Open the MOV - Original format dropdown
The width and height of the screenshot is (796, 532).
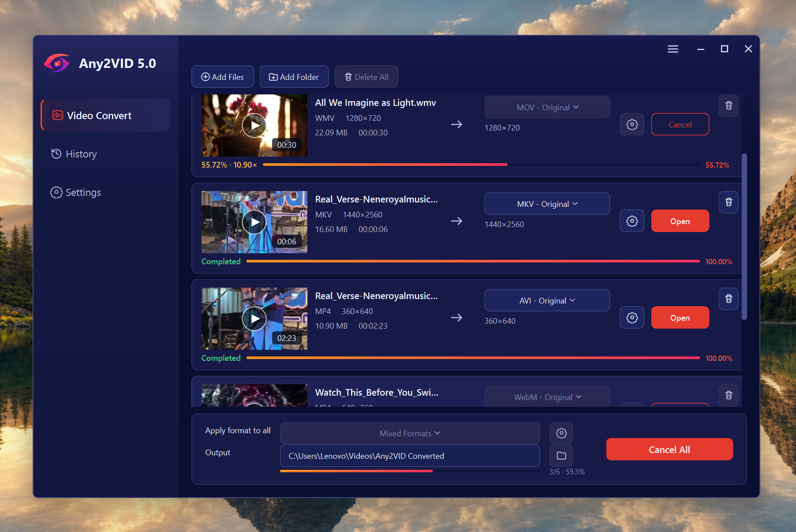[x=547, y=107]
